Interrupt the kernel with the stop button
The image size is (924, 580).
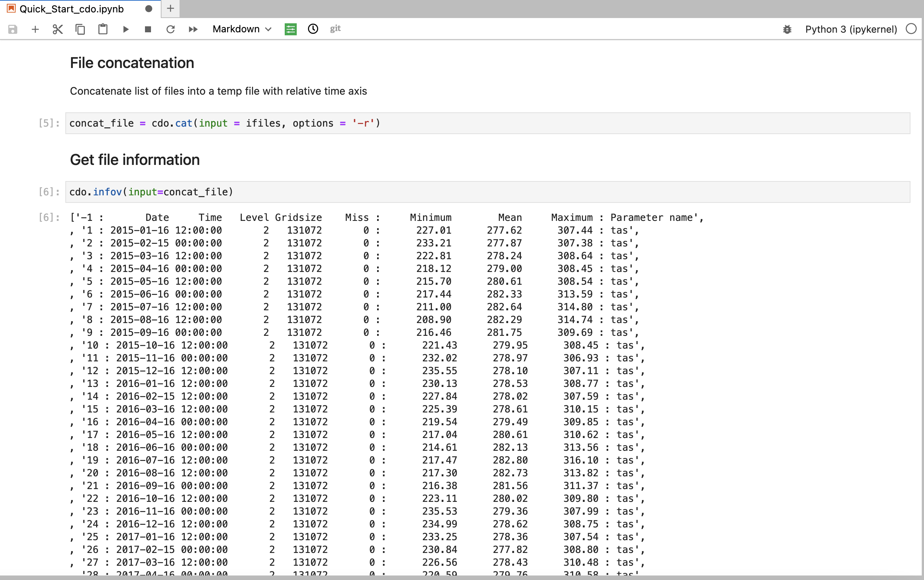[148, 29]
